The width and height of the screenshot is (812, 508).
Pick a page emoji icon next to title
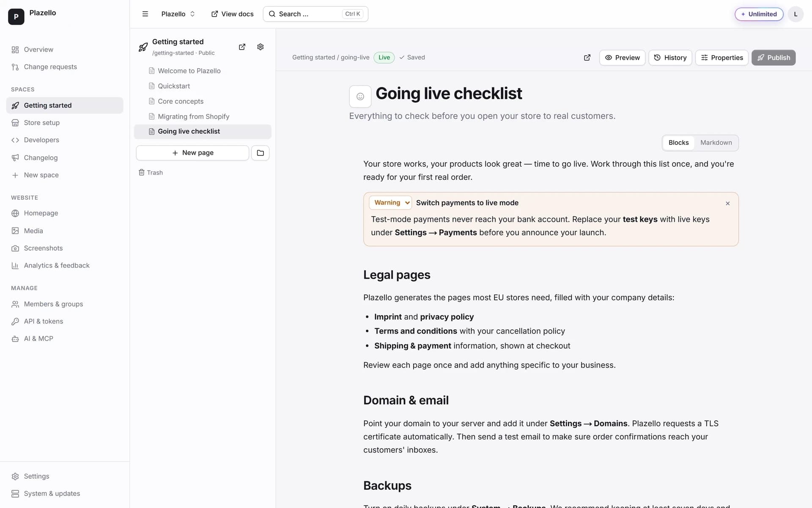point(360,97)
